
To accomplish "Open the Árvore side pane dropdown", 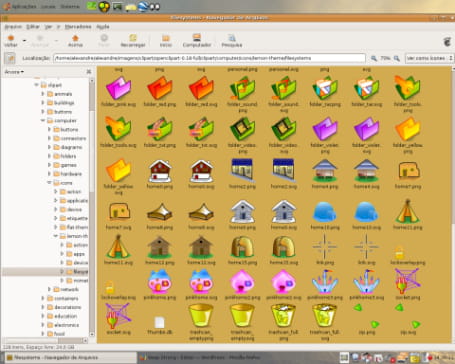I will pos(14,72).
